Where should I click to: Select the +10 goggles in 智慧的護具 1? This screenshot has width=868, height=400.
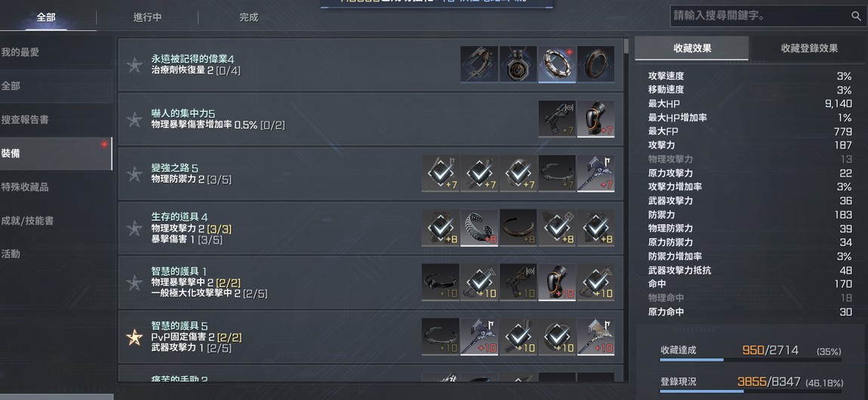(440, 282)
